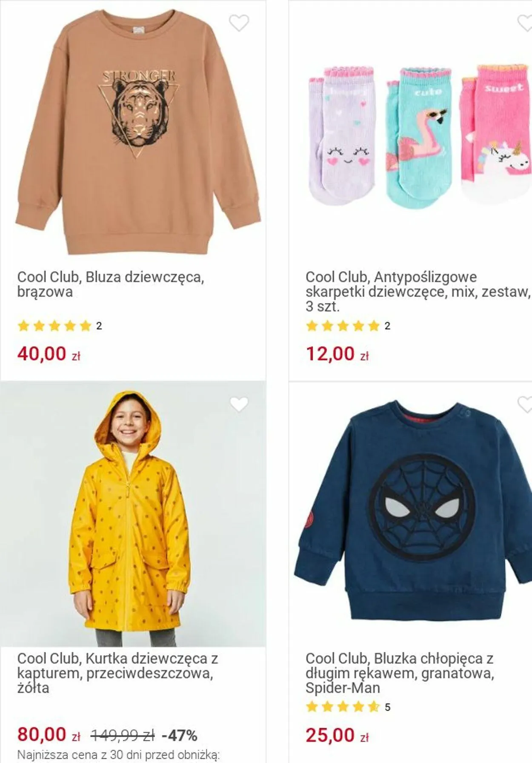Click the -47% discount label
The height and width of the screenshot is (763, 532).
tap(180, 735)
